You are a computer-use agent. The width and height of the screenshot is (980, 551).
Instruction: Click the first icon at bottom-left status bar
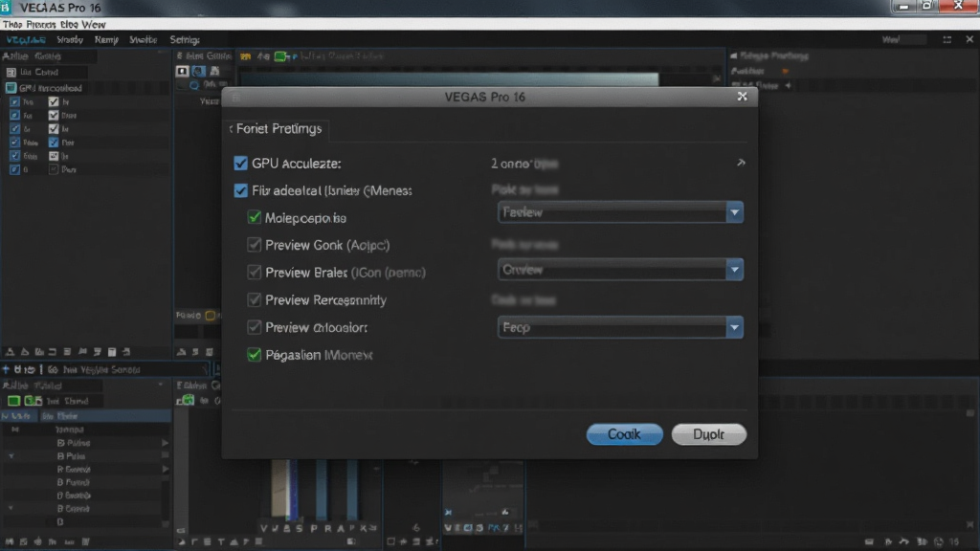pos(10,541)
